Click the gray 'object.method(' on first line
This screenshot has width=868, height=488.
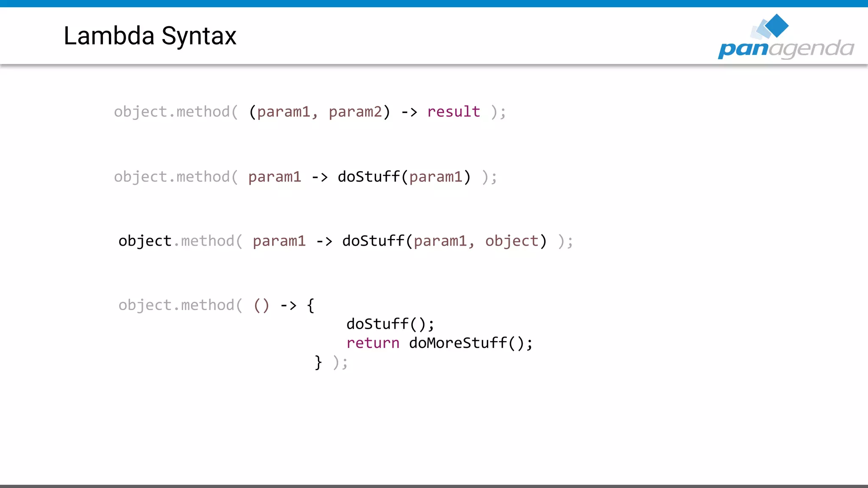[176, 112]
